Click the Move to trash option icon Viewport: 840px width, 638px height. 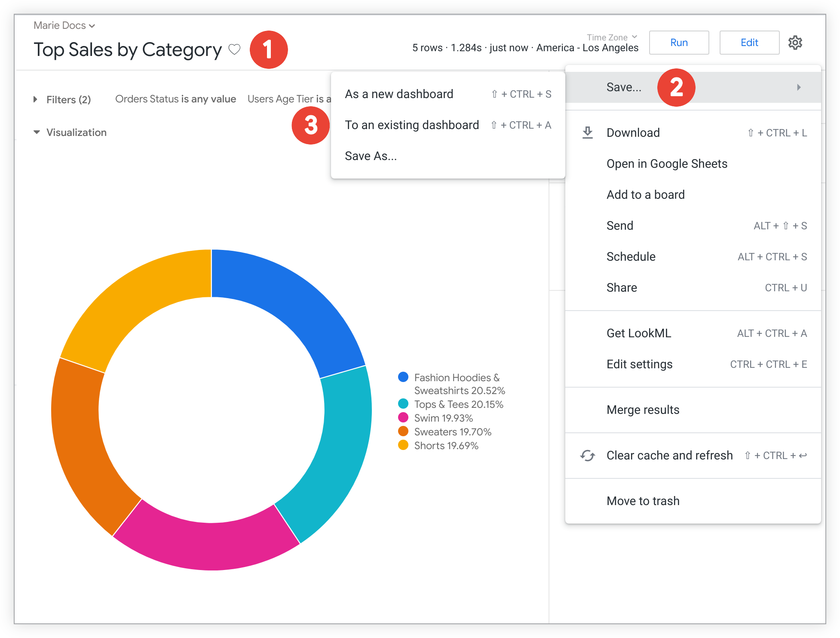click(643, 501)
